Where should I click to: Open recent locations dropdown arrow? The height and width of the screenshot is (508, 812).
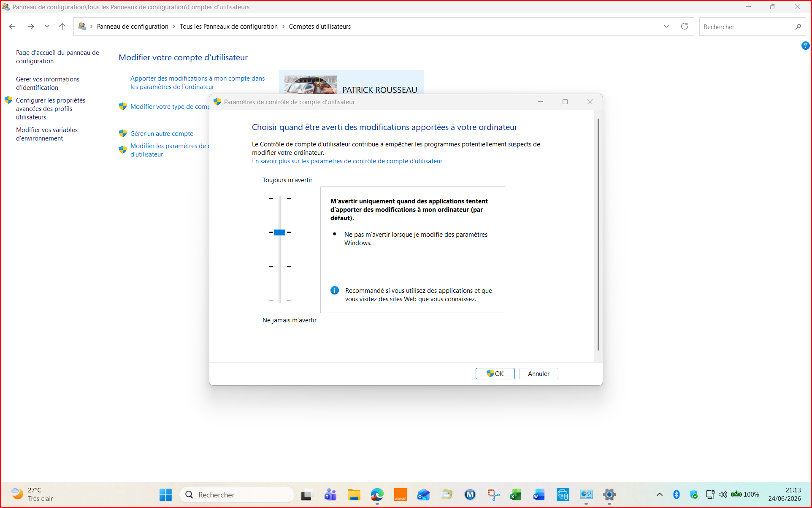tap(47, 27)
